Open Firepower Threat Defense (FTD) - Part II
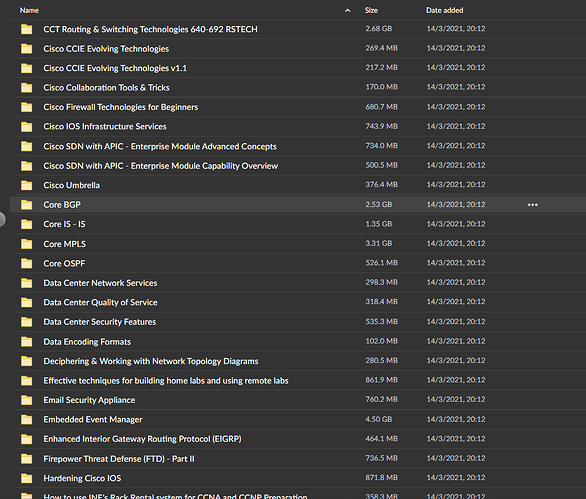 click(119, 459)
